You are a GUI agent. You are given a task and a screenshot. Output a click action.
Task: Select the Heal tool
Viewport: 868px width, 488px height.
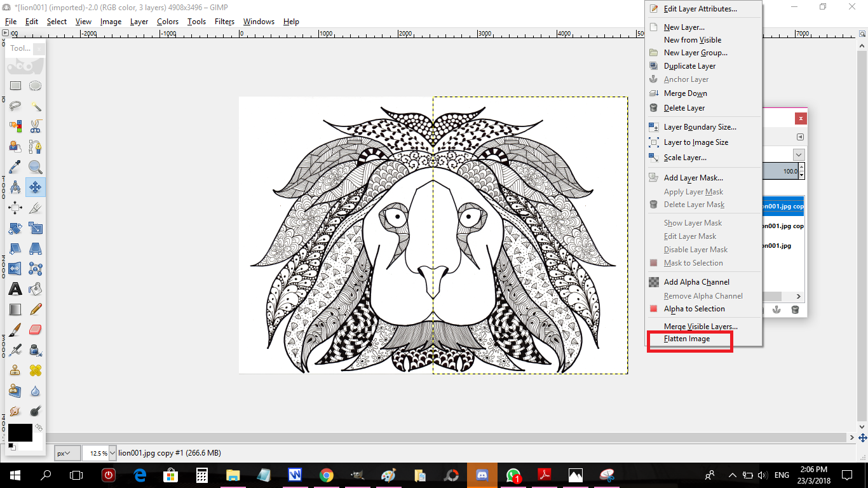[36, 370]
